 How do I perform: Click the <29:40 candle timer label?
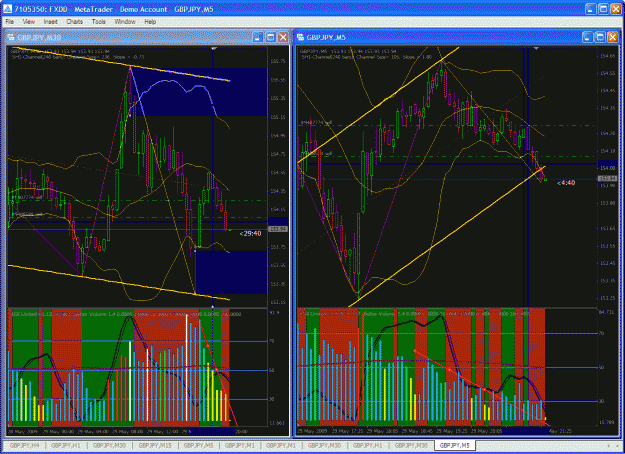coord(250,234)
